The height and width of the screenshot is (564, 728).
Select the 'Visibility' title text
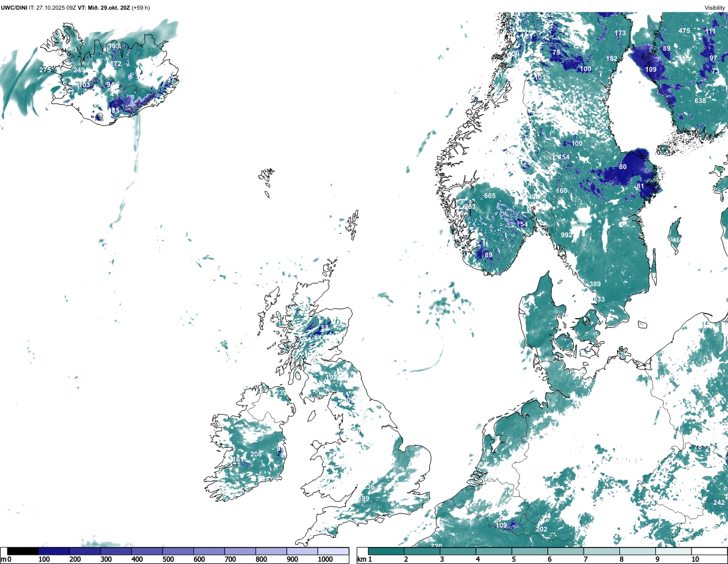[x=715, y=7]
